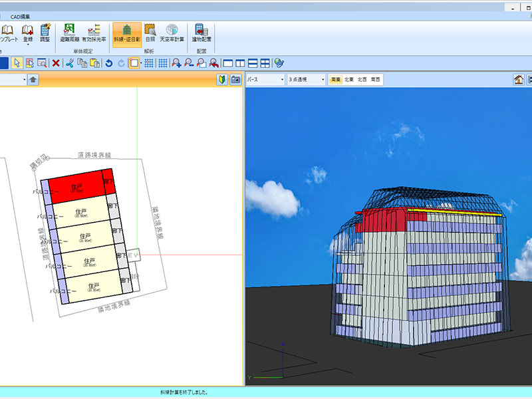Click the camera snapshot icon
This screenshot has height=399, width=532.
[x=235, y=80]
